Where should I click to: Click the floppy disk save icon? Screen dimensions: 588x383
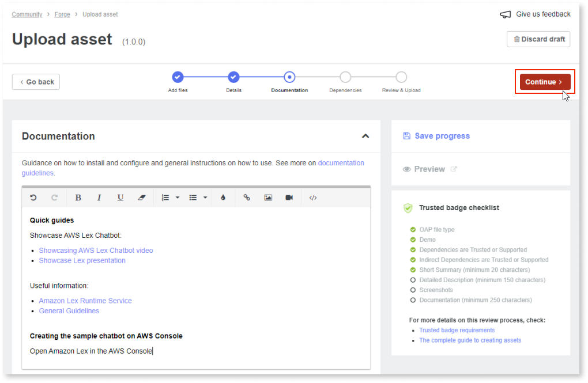406,136
